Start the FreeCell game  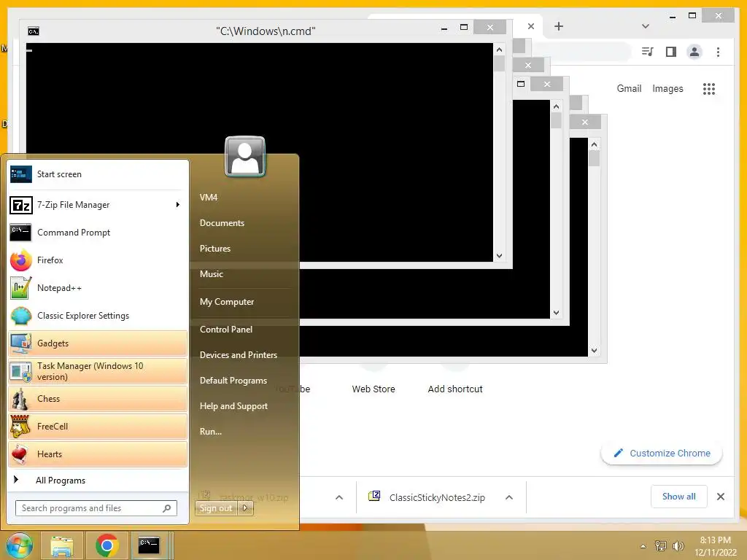pyautogui.click(x=98, y=426)
